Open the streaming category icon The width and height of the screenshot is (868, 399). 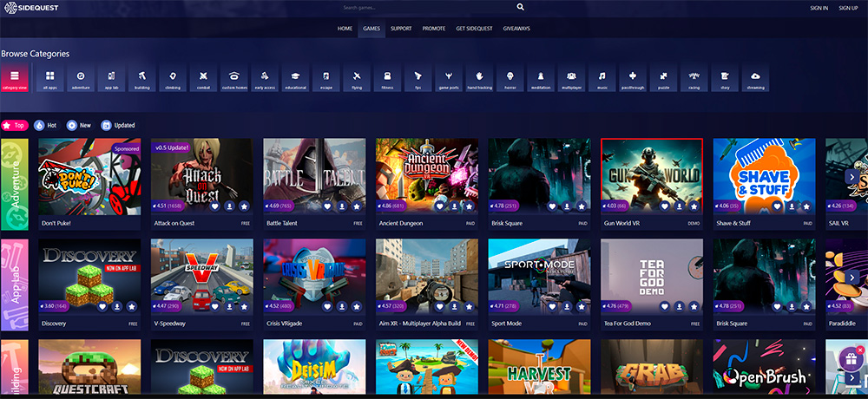tap(755, 79)
